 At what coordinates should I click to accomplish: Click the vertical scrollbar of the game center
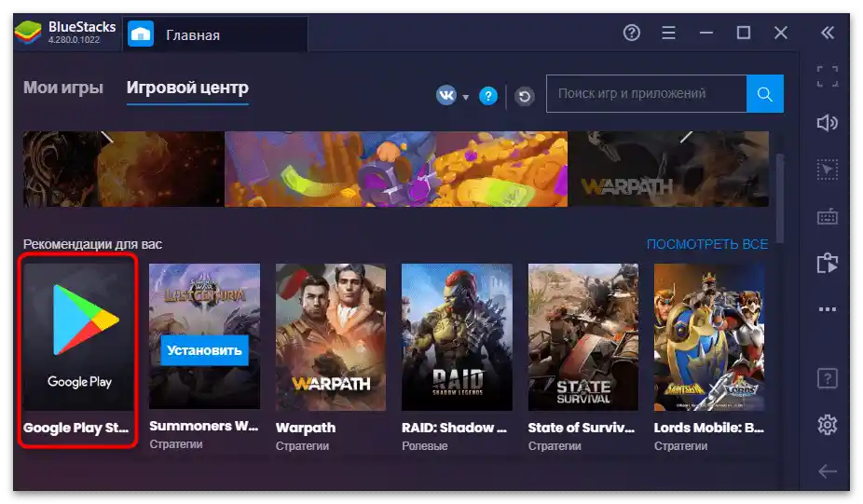click(x=779, y=198)
